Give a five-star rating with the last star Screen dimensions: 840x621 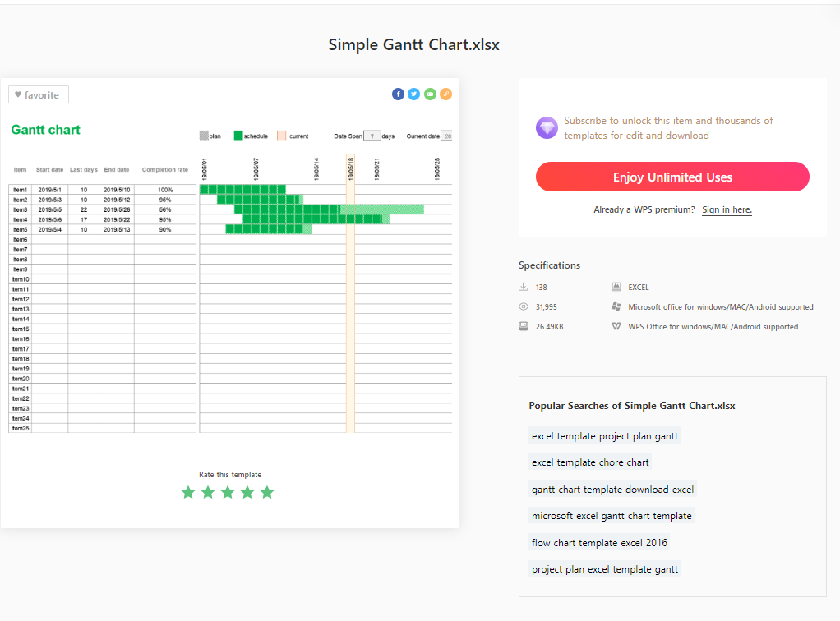point(266,492)
